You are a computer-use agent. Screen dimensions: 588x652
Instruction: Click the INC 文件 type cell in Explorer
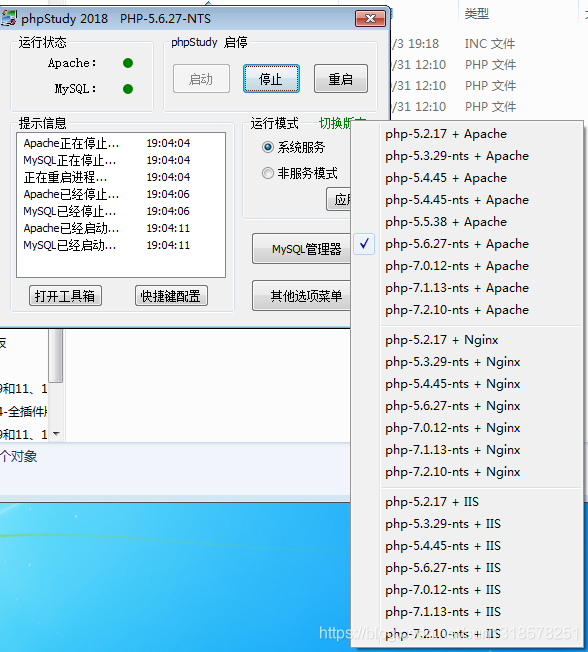(490, 44)
